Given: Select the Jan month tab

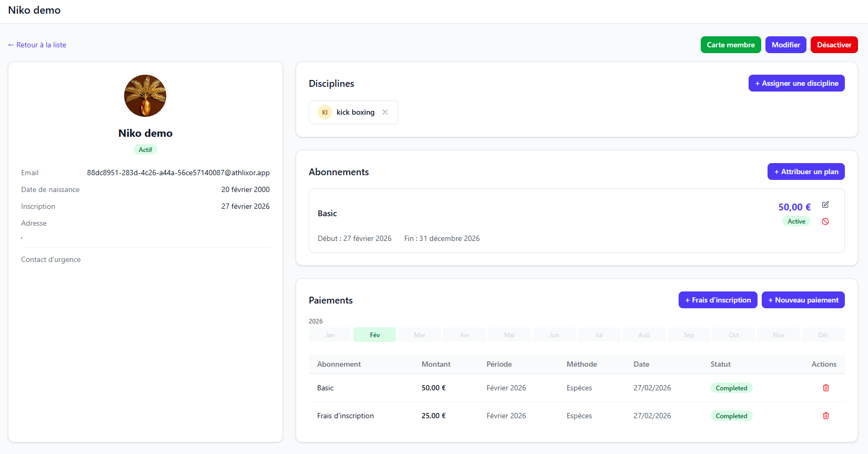Looking at the screenshot, I should tap(330, 335).
